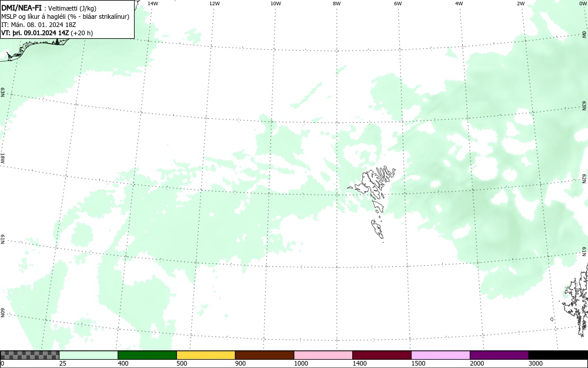Click the 12W longitude label

click(x=215, y=4)
